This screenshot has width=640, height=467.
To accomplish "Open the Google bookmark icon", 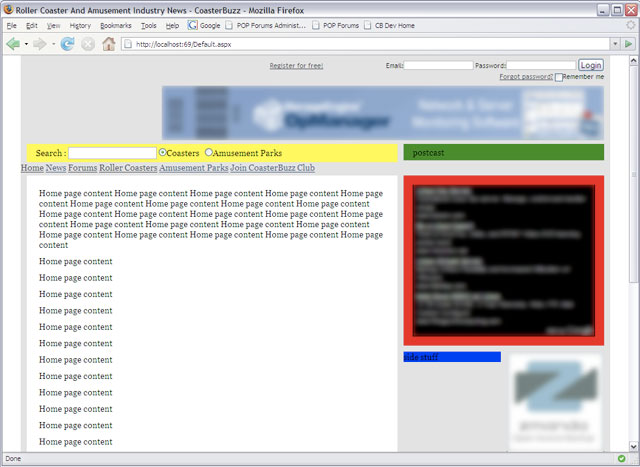I will tap(192, 25).
